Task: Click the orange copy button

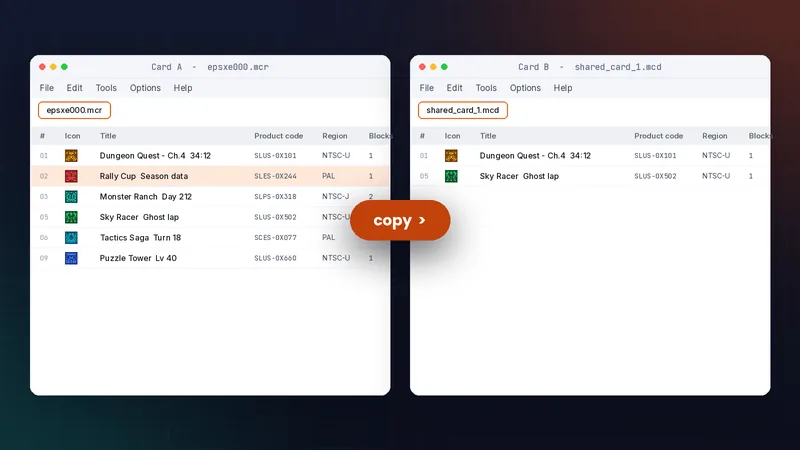Action: click(400, 220)
